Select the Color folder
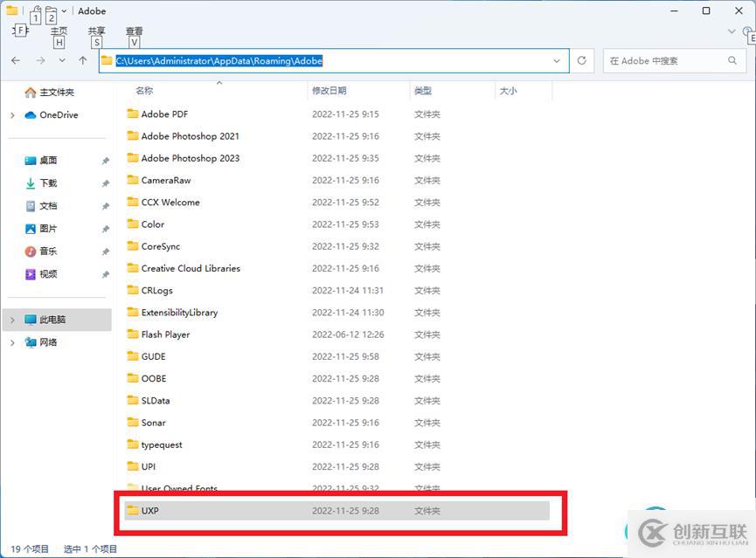 click(152, 224)
